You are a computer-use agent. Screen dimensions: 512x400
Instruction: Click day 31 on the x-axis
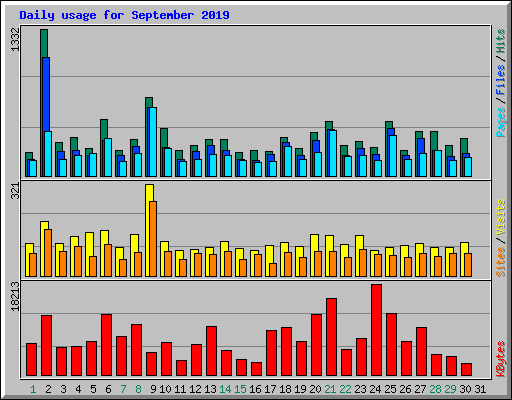(x=480, y=389)
